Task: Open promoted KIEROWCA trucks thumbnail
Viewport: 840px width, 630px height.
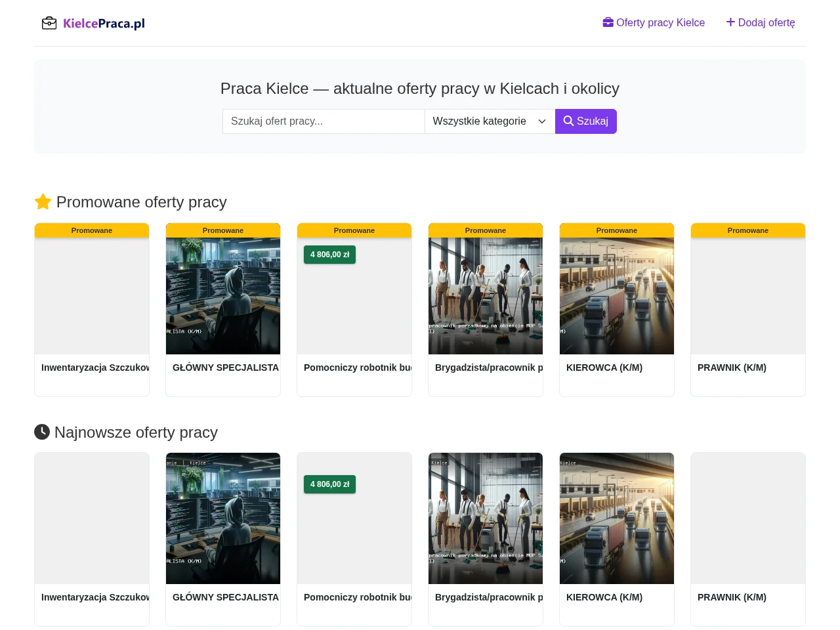Action: [x=617, y=296]
